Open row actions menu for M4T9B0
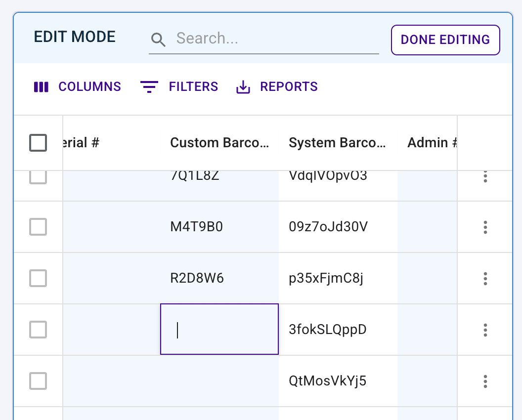The width and height of the screenshot is (522, 420). (485, 227)
